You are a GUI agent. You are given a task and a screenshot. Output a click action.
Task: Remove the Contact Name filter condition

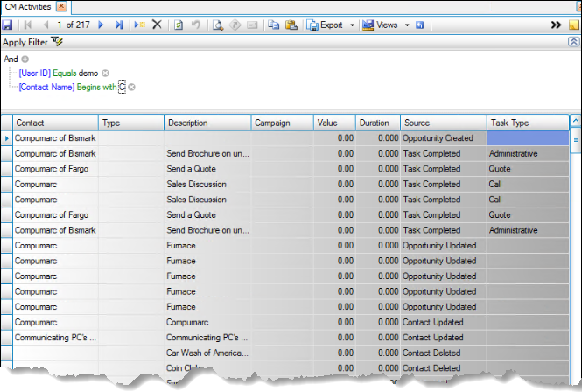tap(132, 87)
